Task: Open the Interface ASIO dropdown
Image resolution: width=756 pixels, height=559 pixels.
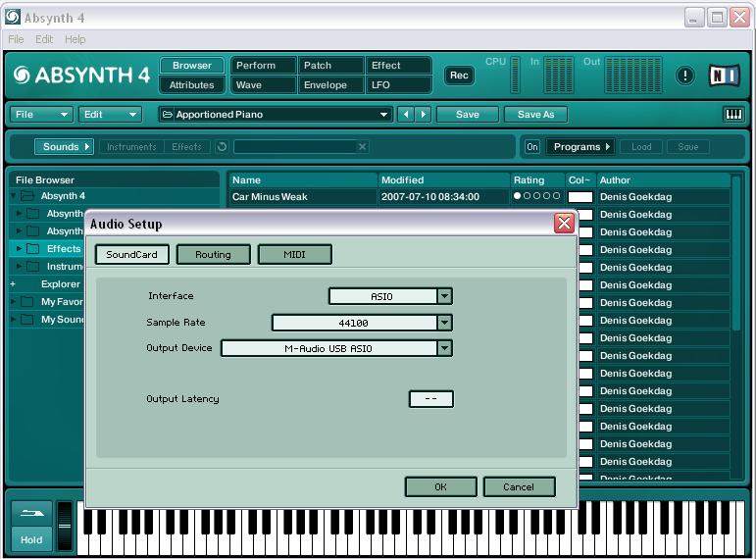Action: 444,295
